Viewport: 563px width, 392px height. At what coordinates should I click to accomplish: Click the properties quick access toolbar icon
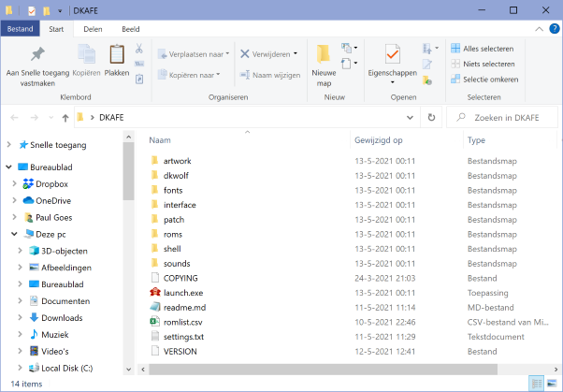point(32,11)
